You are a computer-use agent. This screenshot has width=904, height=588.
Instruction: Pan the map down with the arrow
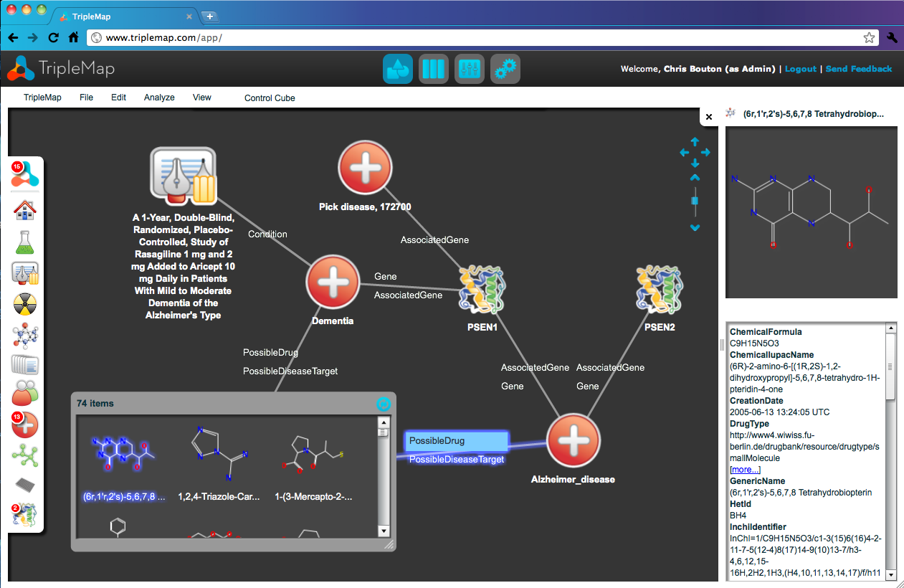tap(695, 163)
